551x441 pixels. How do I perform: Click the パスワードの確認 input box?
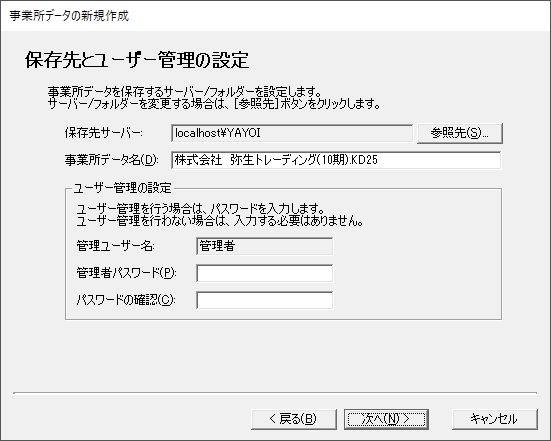pos(265,300)
